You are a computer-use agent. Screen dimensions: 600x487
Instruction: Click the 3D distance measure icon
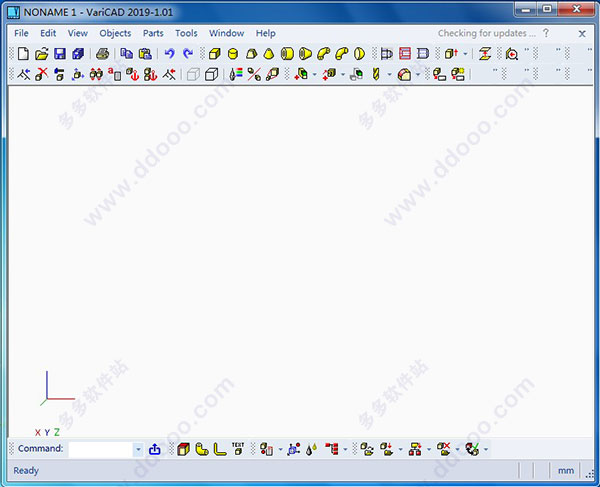[x=485, y=54]
